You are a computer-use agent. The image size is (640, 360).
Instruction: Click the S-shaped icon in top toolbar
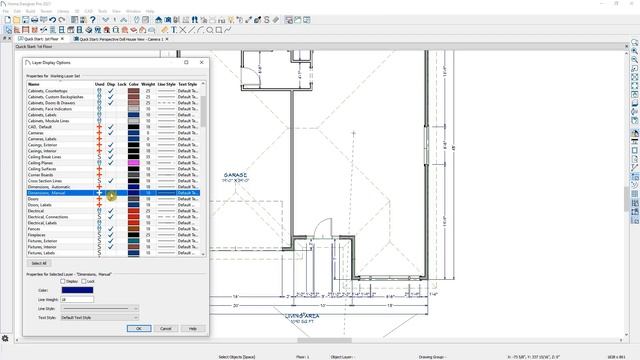267,20
